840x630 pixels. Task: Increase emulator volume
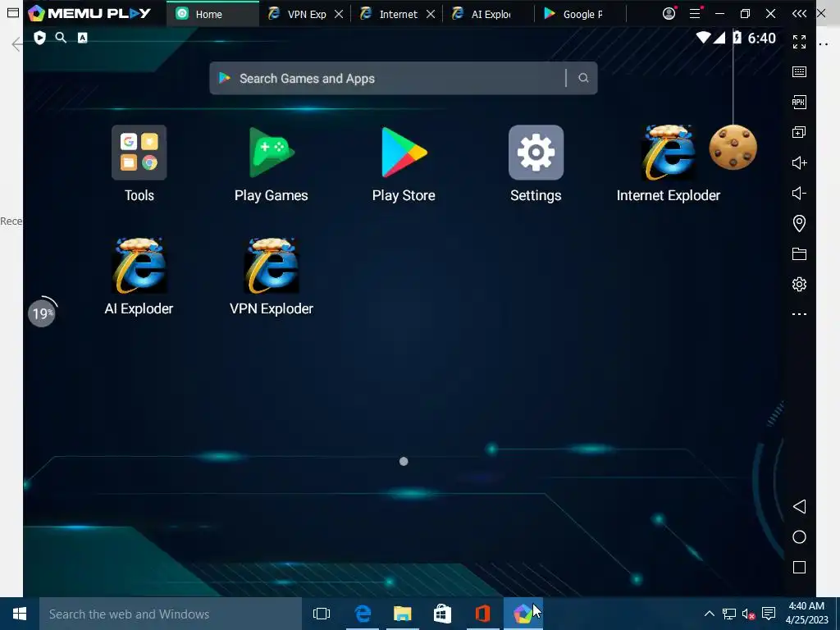(799, 163)
